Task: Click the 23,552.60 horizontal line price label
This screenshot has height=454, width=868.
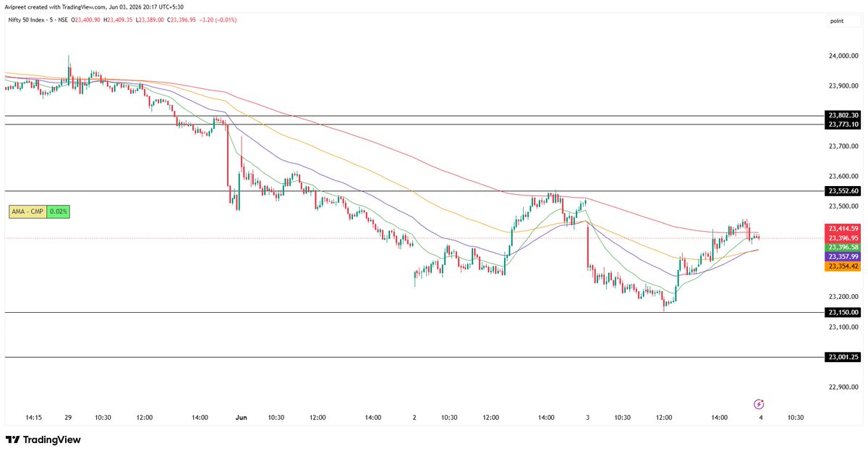Action: [843, 191]
